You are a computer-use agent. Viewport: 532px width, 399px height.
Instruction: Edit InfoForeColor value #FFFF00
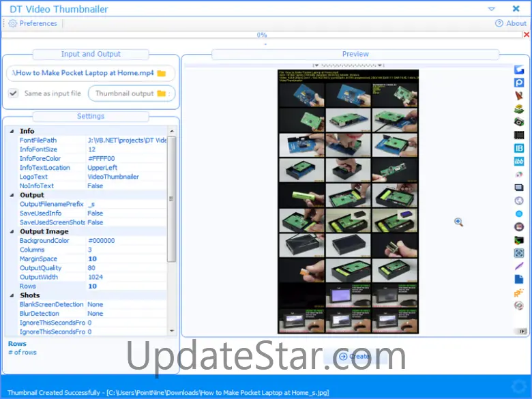tap(127, 158)
